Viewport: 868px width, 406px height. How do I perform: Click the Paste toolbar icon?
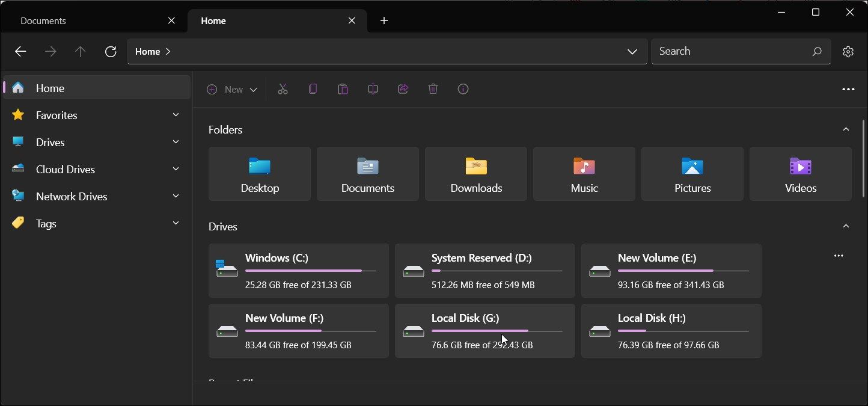[x=343, y=89]
